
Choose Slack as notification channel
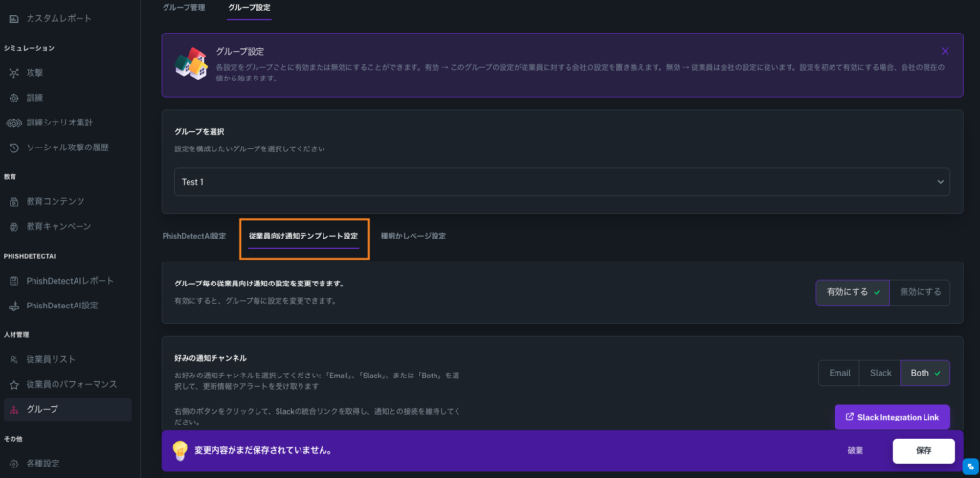pos(880,373)
